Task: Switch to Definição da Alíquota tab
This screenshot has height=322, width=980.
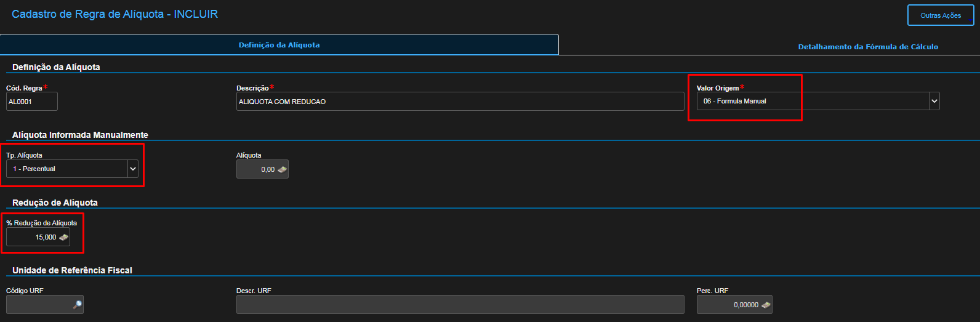Action: coord(279,45)
